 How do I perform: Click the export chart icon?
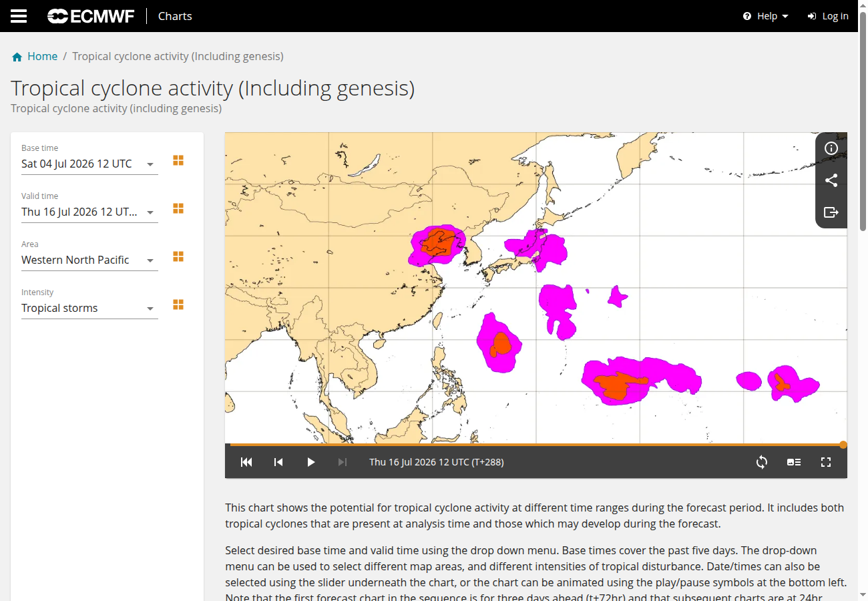[831, 212]
